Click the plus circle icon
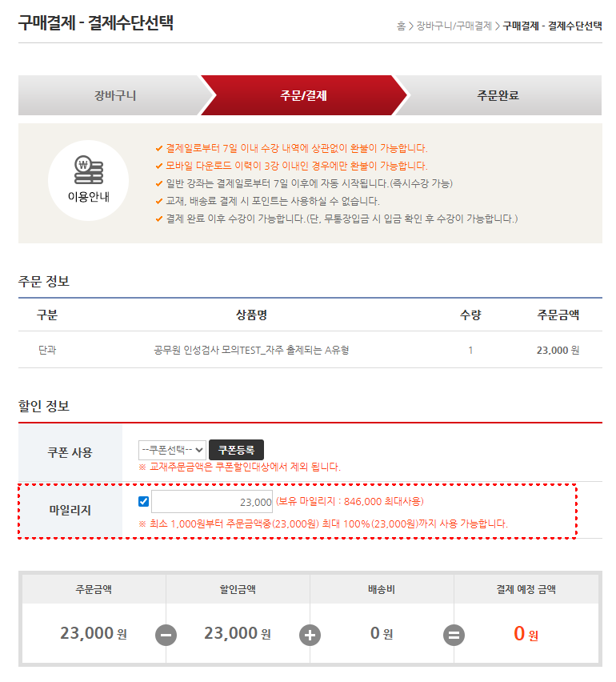 point(310,635)
